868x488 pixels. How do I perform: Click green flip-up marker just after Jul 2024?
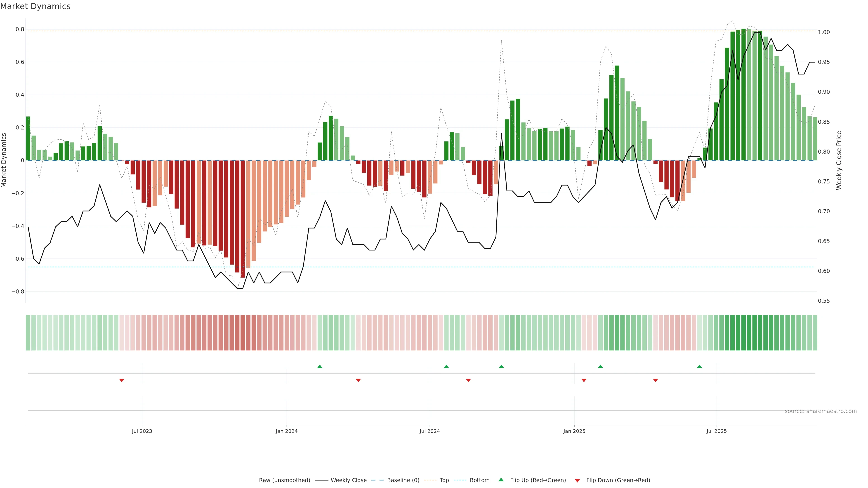446,366
